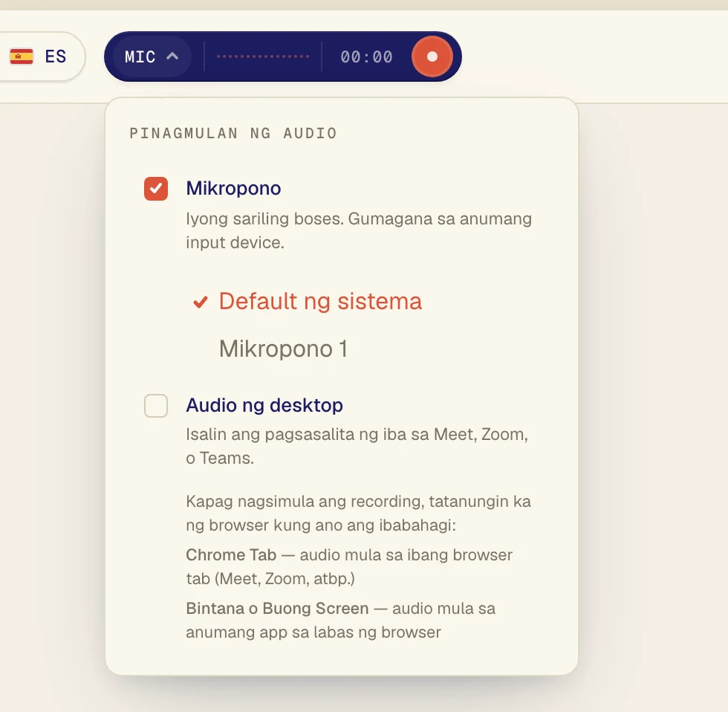Click 'Iyong sariling boses' description text

[x=359, y=230]
